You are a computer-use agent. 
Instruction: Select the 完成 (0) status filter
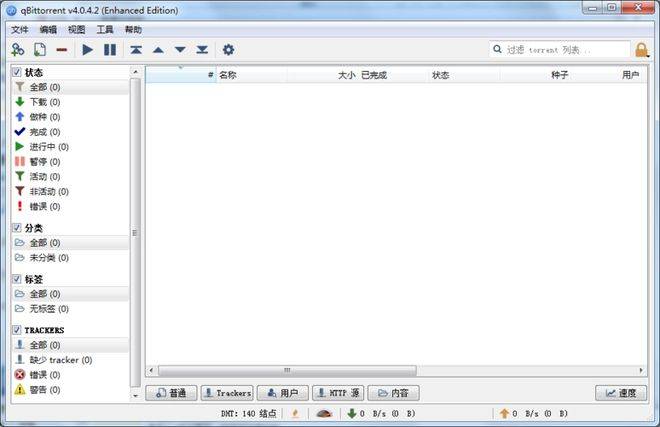point(70,132)
